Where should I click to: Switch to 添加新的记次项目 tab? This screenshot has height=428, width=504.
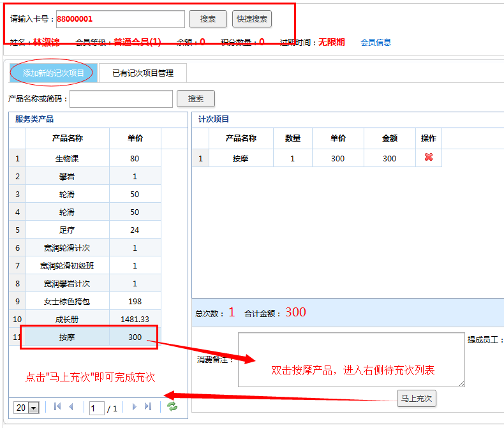tap(54, 73)
